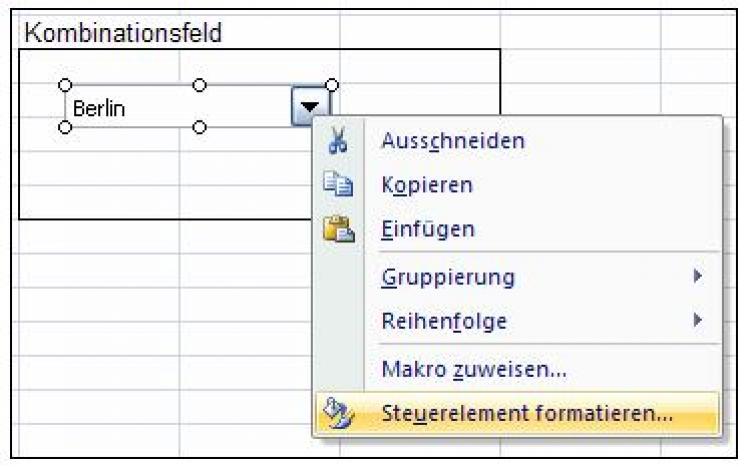Click the bottom-left sizing handle of combo box
Viewport: 750px width, 469px height.
click(66, 127)
